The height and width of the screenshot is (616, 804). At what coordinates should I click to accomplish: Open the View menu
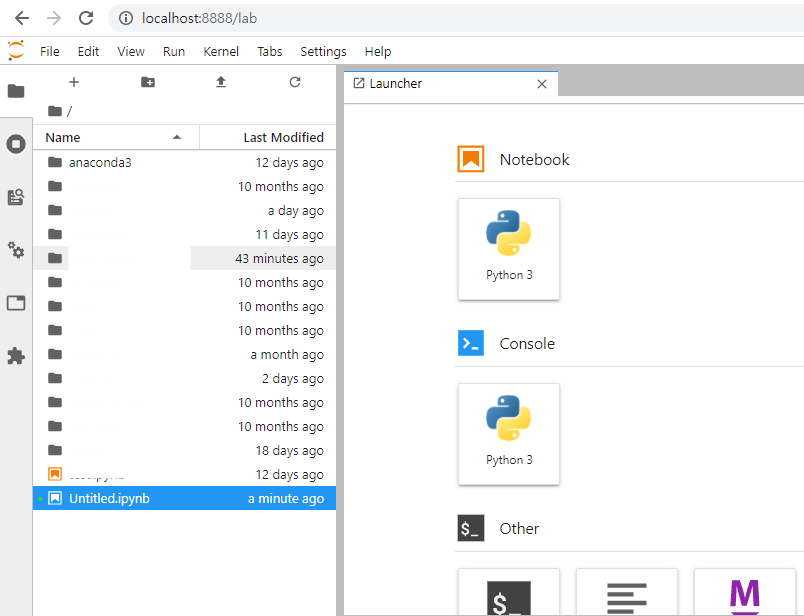tap(131, 51)
